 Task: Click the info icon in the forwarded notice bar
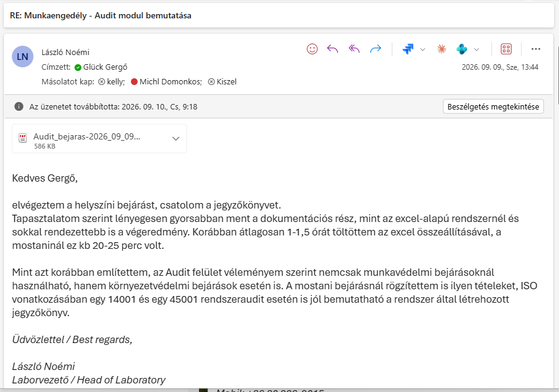coord(19,106)
